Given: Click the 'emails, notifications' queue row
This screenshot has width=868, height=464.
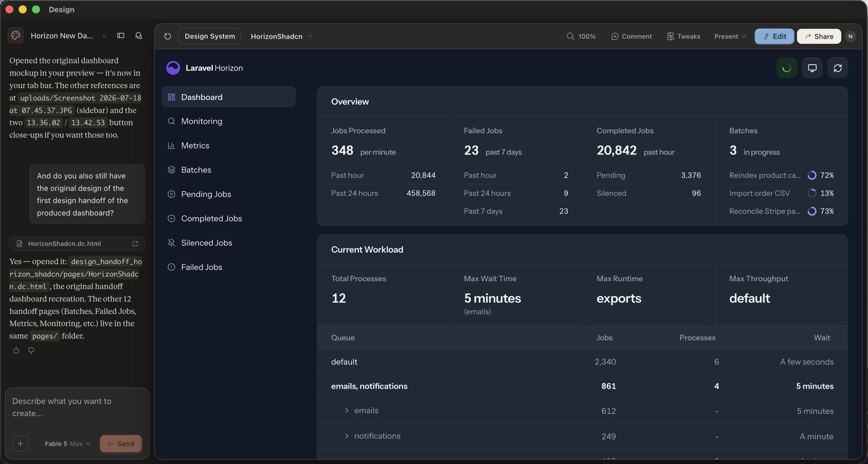Looking at the screenshot, I should click(582, 386).
